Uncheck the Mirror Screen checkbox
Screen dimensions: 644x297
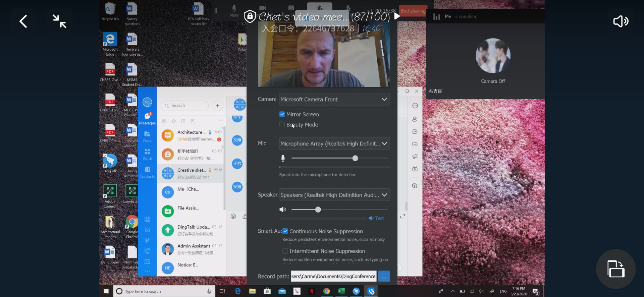(282, 114)
